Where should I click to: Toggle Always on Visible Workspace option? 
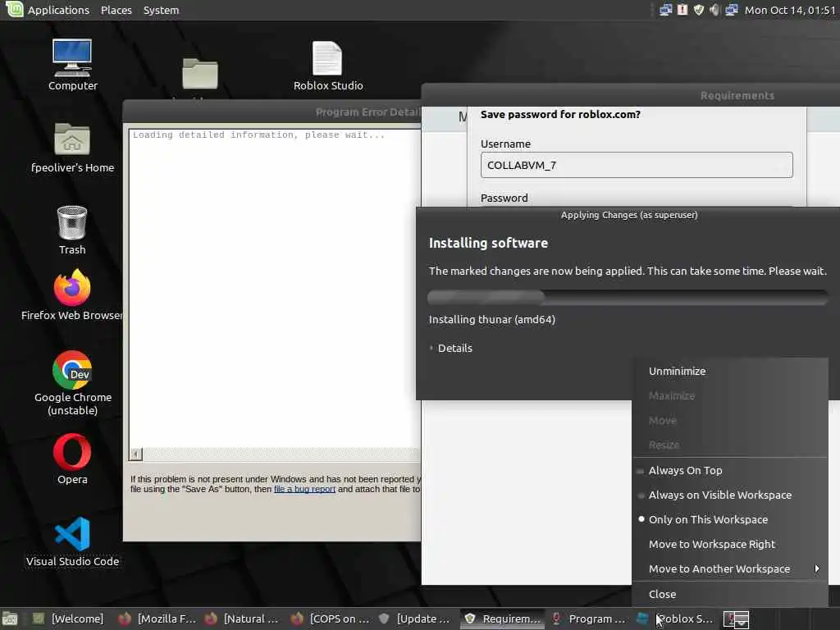(x=730, y=495)
